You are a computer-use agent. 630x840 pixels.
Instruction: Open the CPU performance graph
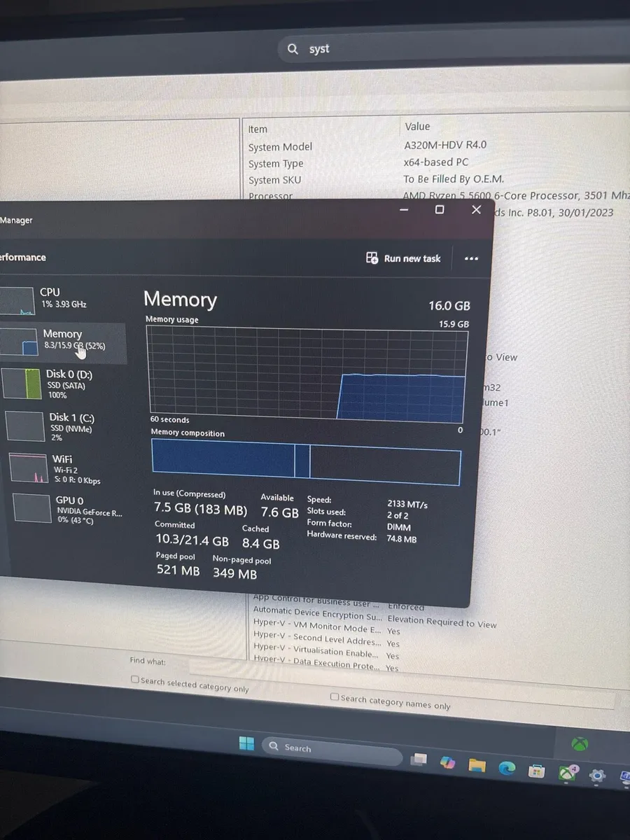coord(63,300)
